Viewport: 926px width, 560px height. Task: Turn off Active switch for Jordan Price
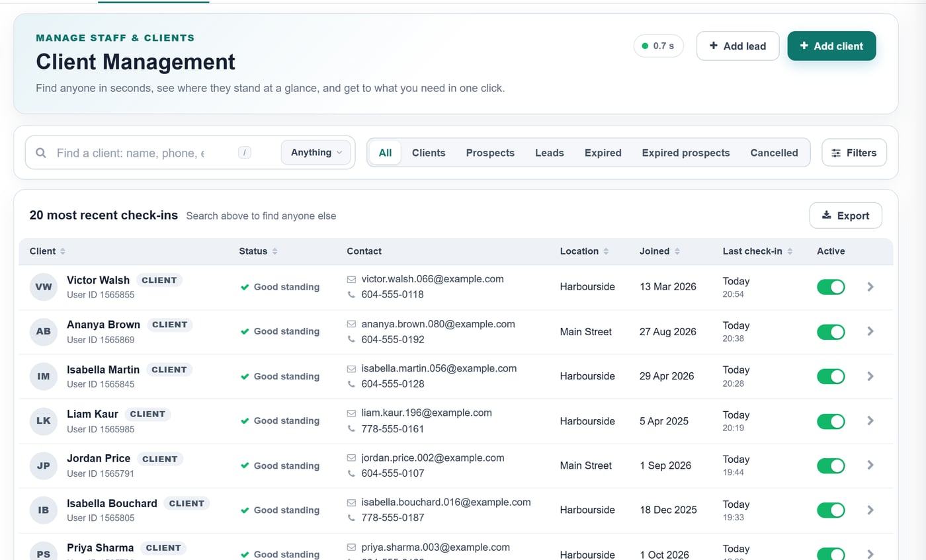(x=831, y=465)
